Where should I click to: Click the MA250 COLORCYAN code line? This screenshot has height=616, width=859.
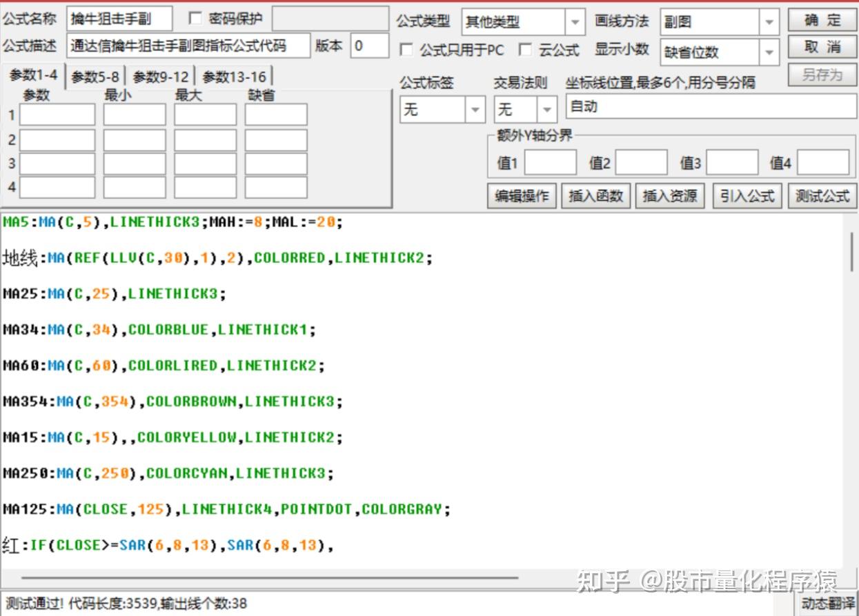coord(168,473)
